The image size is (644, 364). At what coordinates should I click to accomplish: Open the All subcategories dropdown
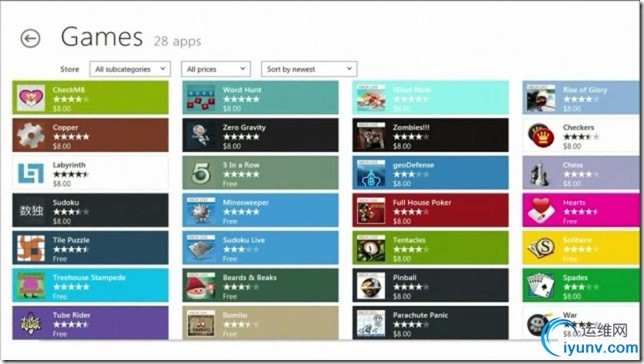point(130,69)
